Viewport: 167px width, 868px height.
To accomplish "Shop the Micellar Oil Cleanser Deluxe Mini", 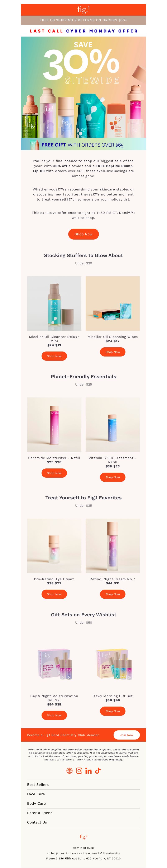I will [54, 356].
